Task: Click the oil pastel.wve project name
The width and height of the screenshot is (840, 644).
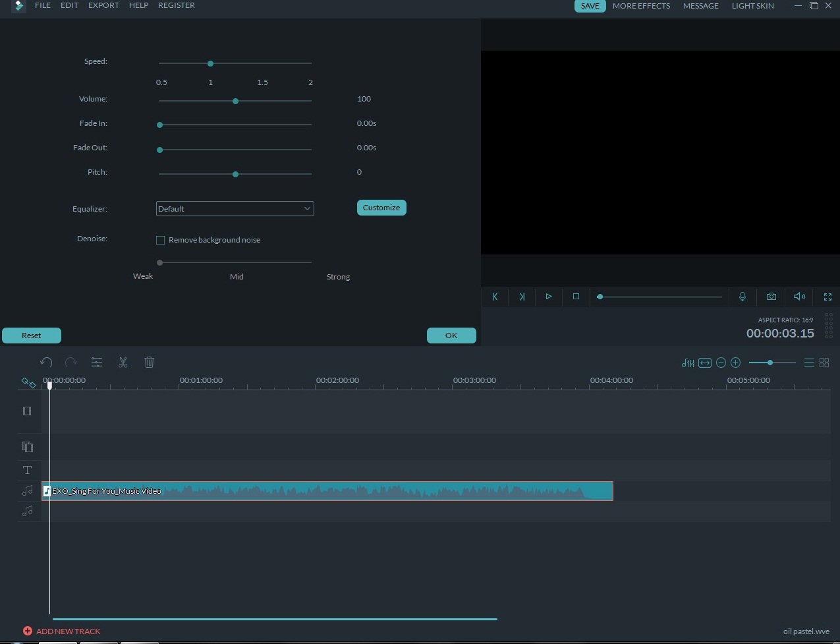Action: (x=806, y=631)
